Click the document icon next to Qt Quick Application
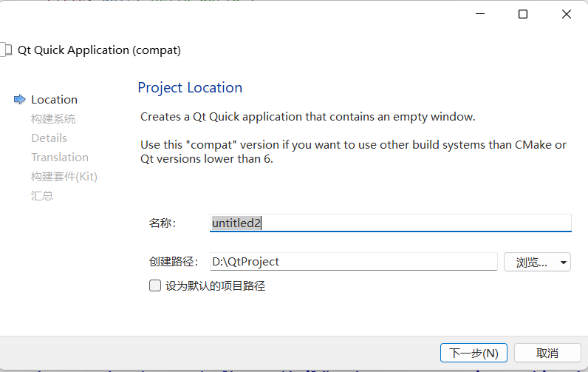 (7, 50)
